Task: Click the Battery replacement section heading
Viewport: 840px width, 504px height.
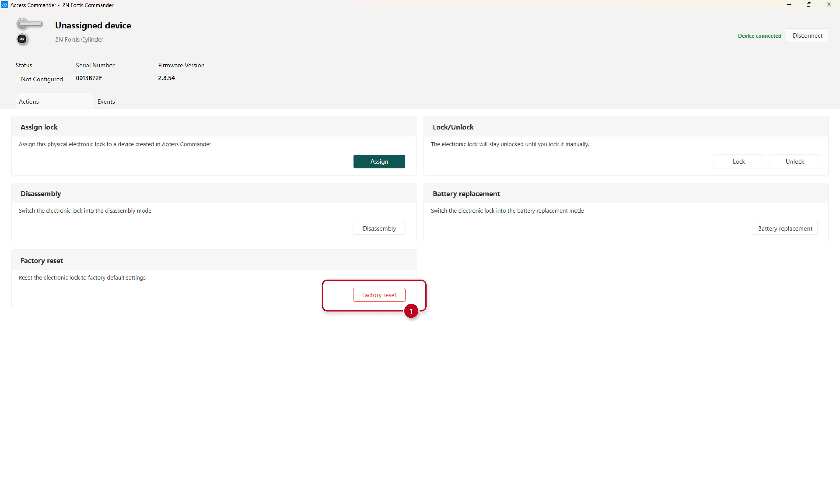Action: 466,194
